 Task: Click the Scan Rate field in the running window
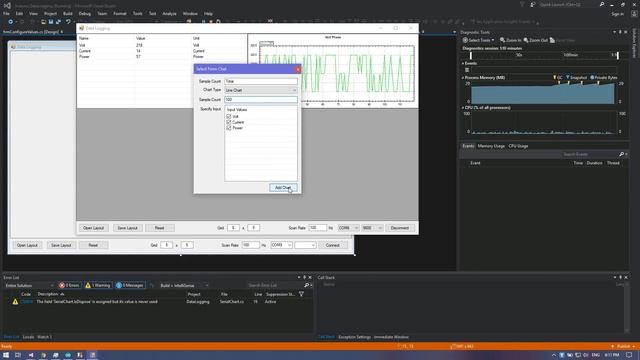[x=317, y=228]
